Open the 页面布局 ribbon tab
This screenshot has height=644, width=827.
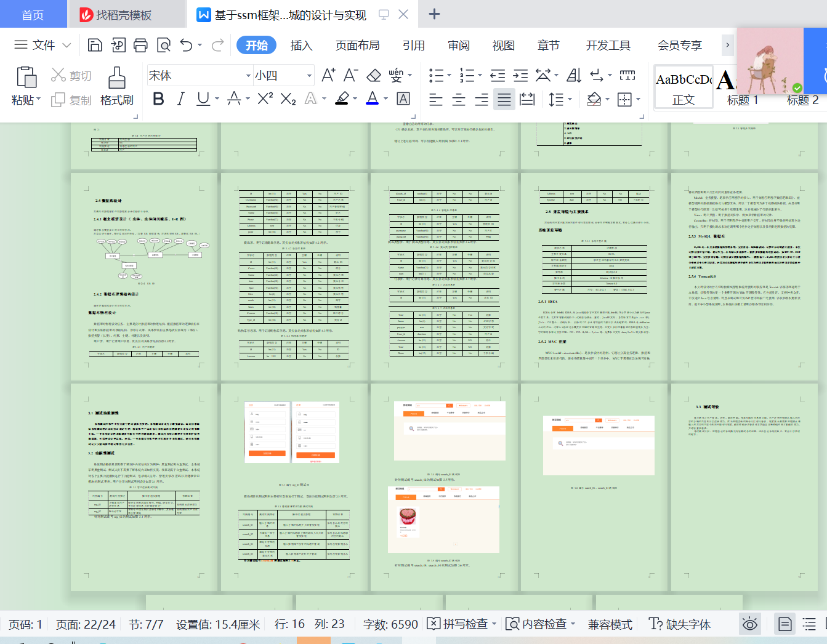click(x=358, y=46)
